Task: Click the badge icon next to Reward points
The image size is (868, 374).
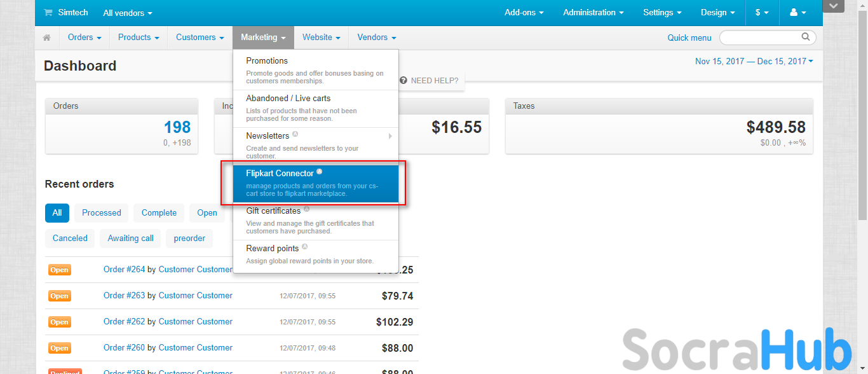Action: 304,247
